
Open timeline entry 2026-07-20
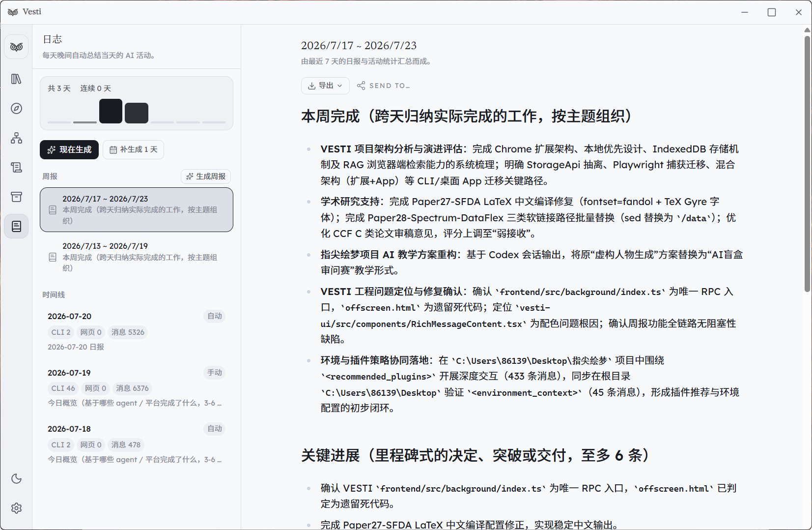point(137,331)
